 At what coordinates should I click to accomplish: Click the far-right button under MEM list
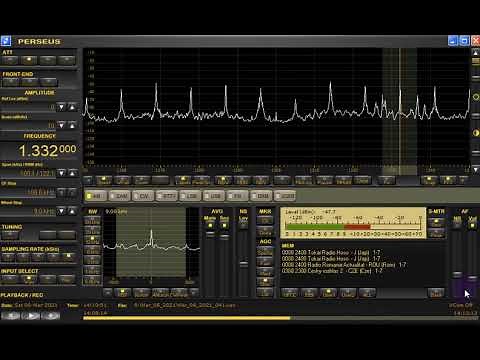[x=436, y=293]
